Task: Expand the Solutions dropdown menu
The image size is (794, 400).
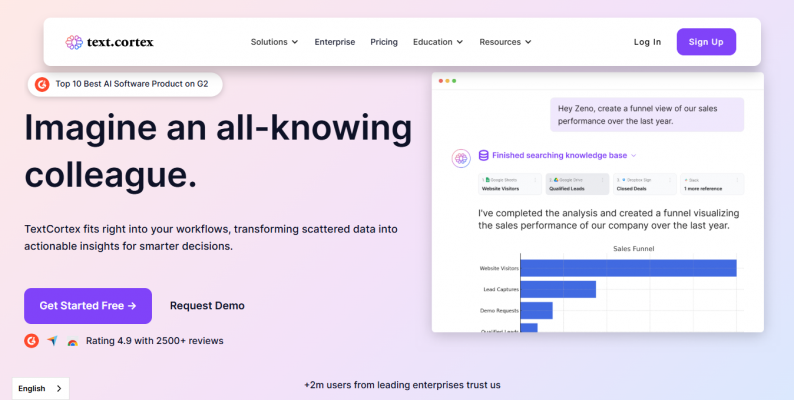Action: click(x=274, y=42)
